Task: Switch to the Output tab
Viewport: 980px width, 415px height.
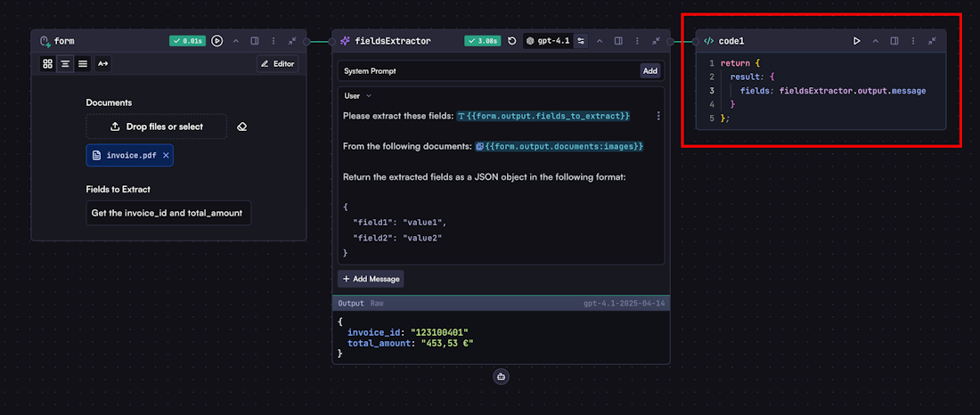Action: [351, 303]
